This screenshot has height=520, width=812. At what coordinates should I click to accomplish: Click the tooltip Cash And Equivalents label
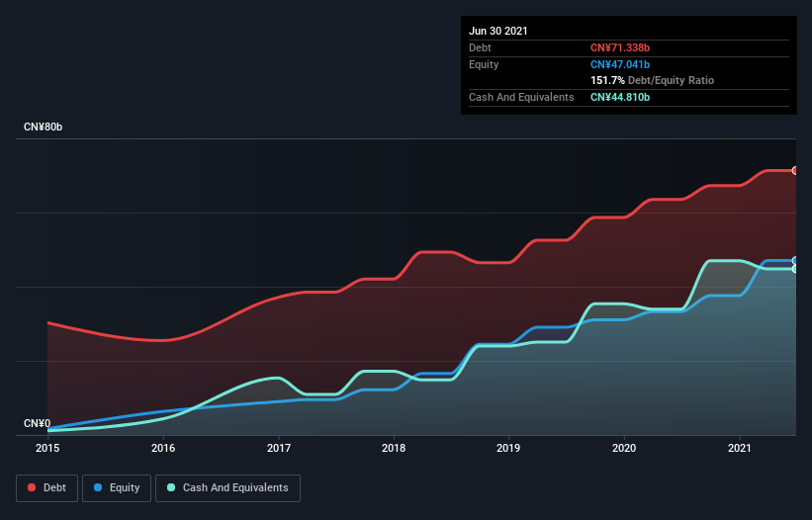click(521, 97)
